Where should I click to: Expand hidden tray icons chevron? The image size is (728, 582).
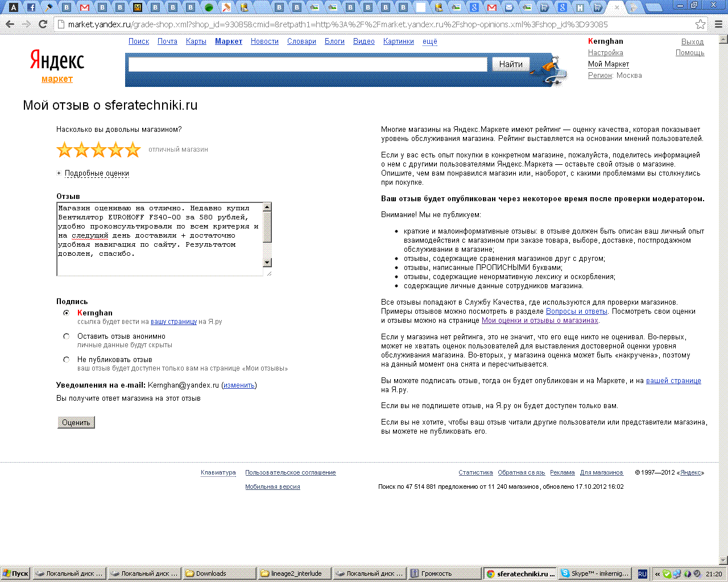coord(657,574)
